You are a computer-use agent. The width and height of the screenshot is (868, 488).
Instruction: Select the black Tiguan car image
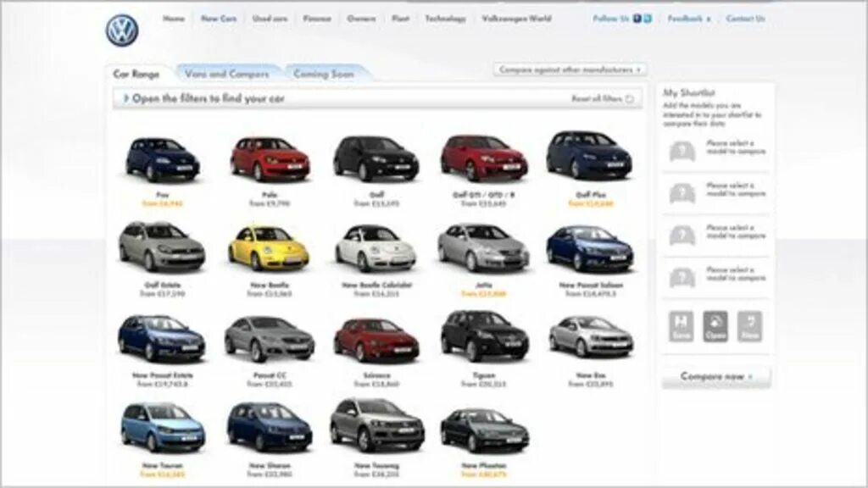coord(484,335)
